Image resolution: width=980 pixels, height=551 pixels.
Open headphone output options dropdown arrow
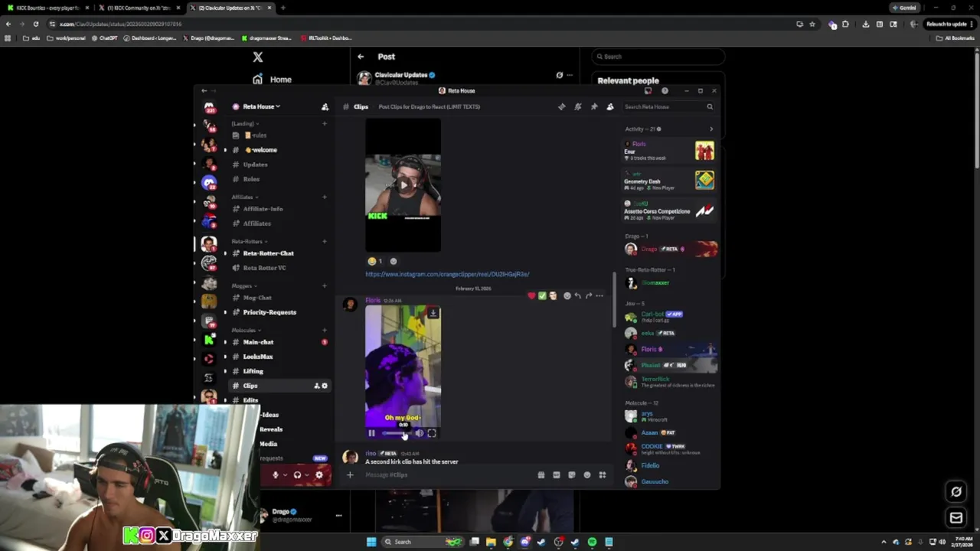tap(307, 474)
